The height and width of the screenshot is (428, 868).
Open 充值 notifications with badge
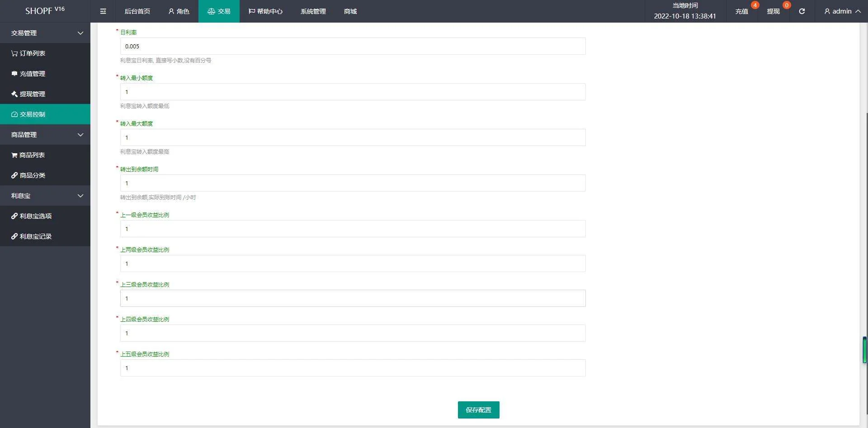pyautogui.click(x=741, y=11)
